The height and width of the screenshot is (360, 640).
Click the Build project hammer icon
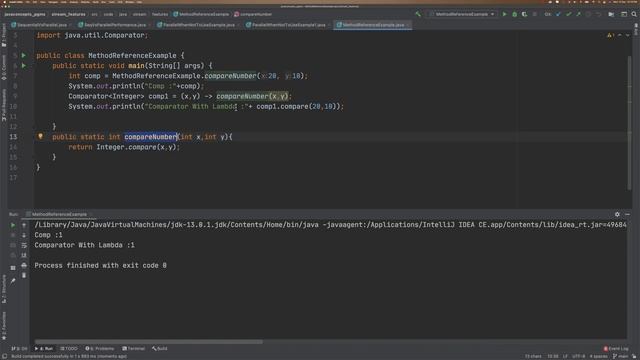click(x=418, y=14)
